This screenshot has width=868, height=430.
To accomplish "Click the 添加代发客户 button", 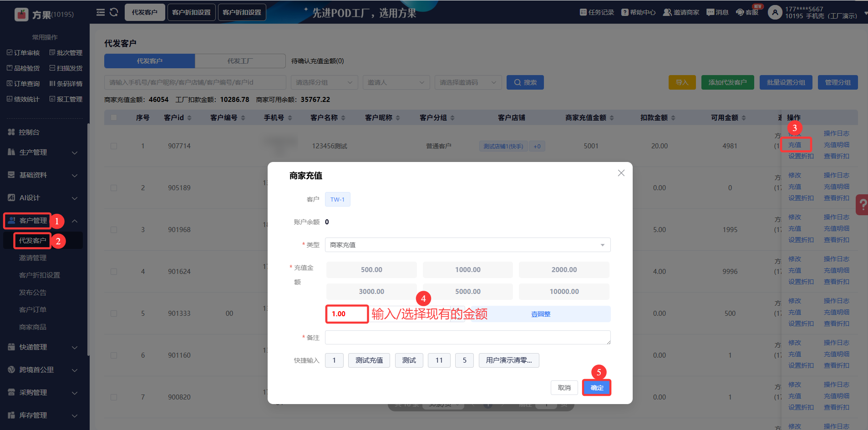I will (x=728, y=82).
